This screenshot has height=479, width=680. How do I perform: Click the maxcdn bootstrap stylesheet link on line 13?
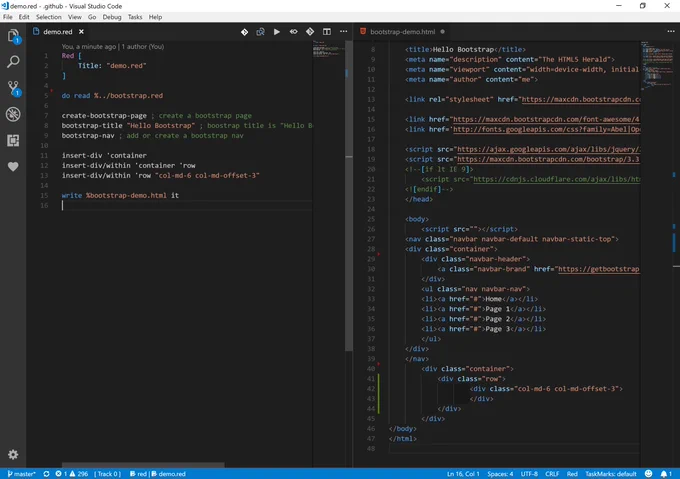click(581, 99)
